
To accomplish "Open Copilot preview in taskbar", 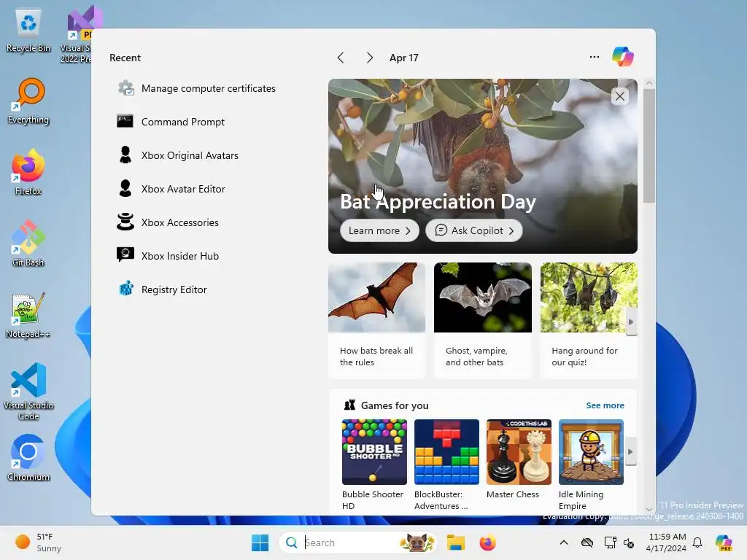I will (x=723, y=542).
